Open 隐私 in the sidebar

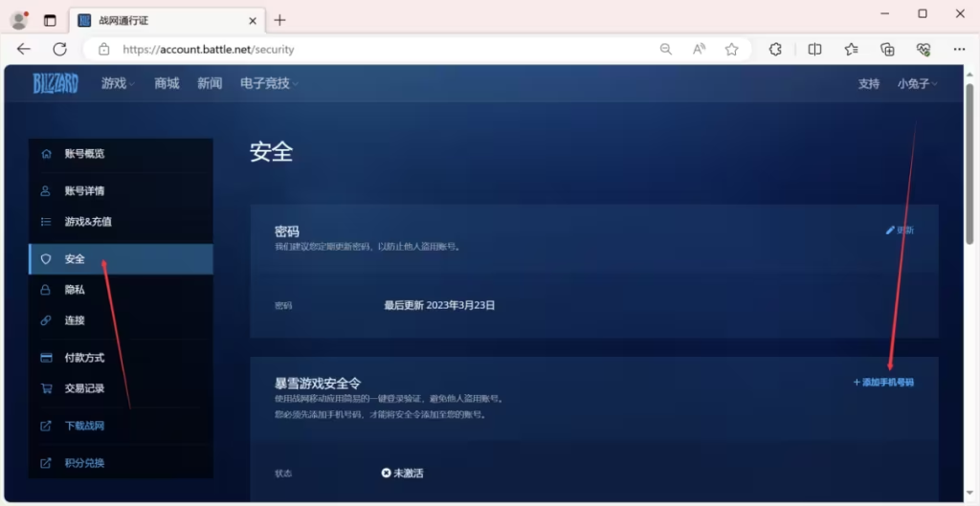coord(121,290)
